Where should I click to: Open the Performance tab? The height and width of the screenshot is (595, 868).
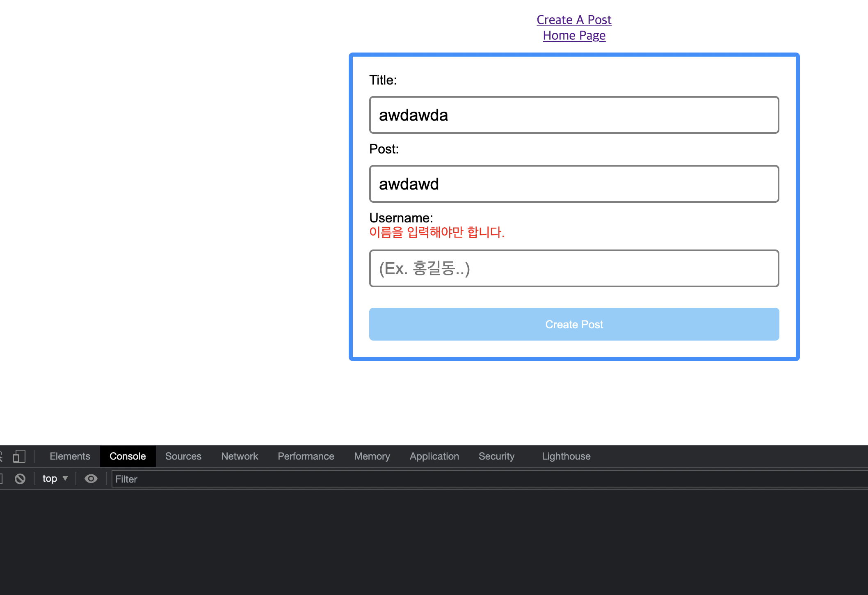(306, 456)
